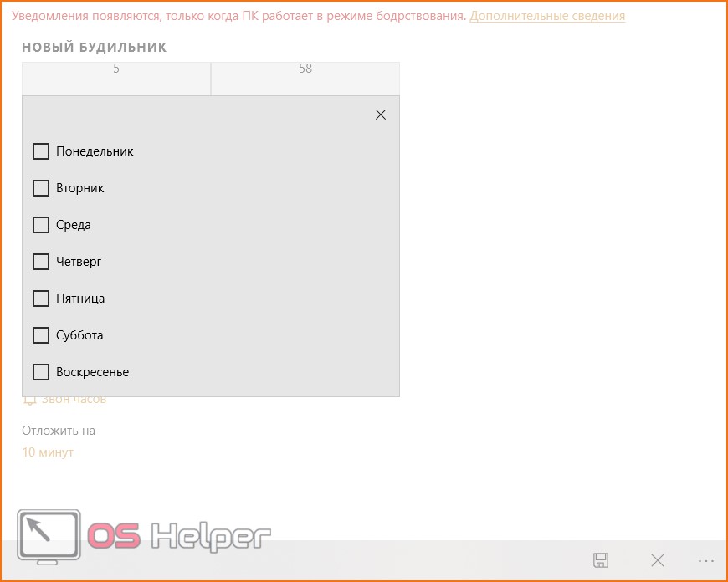The height and width of the screenshot is (582, 728).
Task: Open the more options ellipsis menu
Action: click(x=705, y=561)
